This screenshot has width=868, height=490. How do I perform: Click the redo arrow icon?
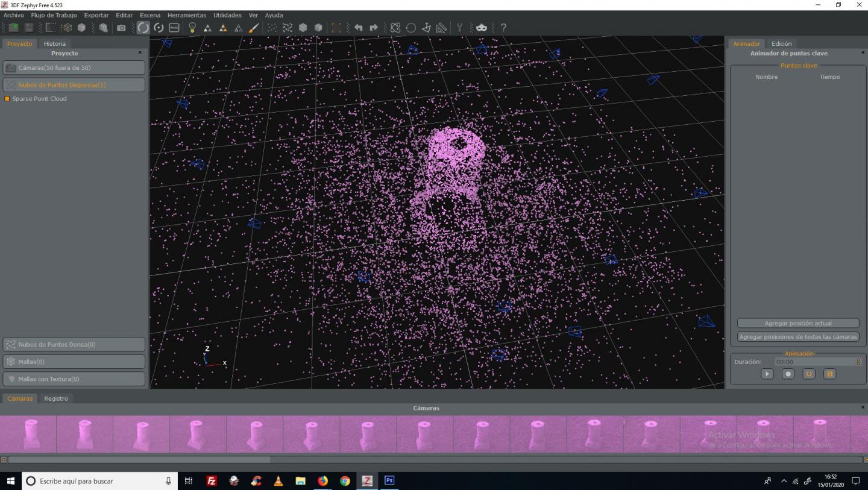click(x=374, y=28)
